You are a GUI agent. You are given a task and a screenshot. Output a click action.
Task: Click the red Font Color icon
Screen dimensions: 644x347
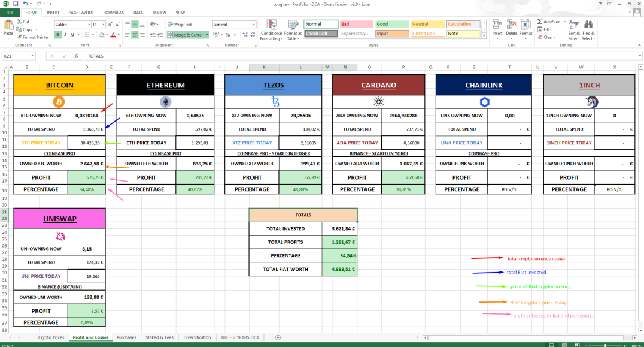pyautogui.click(x=113, y=35)
